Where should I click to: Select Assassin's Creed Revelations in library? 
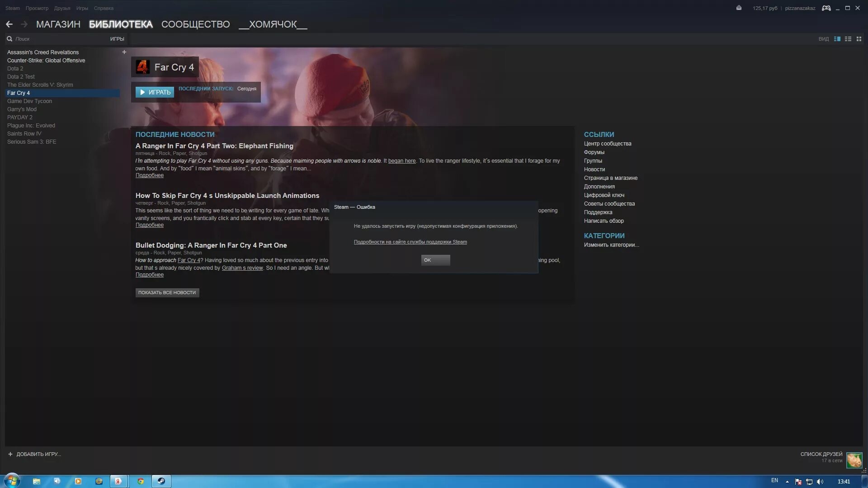[43, 52]
